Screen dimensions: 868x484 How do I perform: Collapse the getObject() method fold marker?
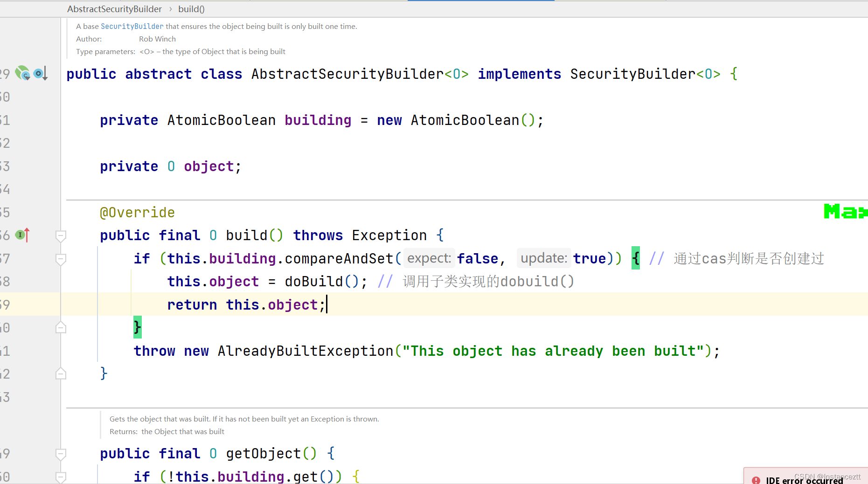coord(61,454)
